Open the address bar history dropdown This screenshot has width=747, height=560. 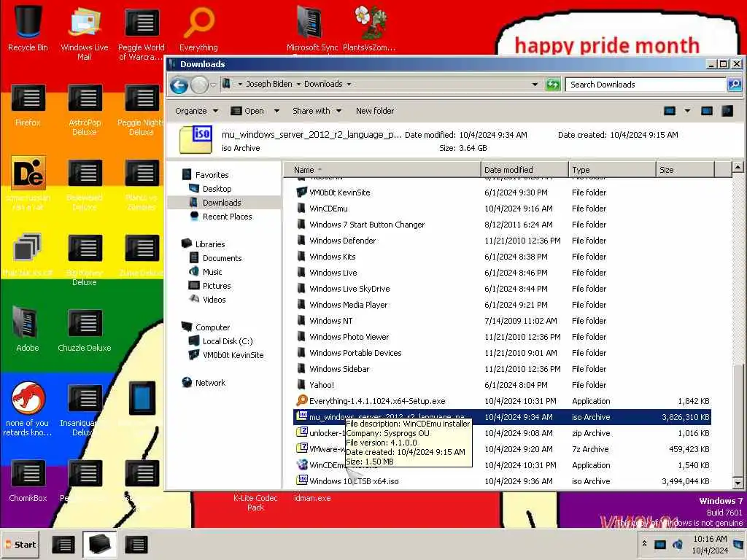click(535, 85)
